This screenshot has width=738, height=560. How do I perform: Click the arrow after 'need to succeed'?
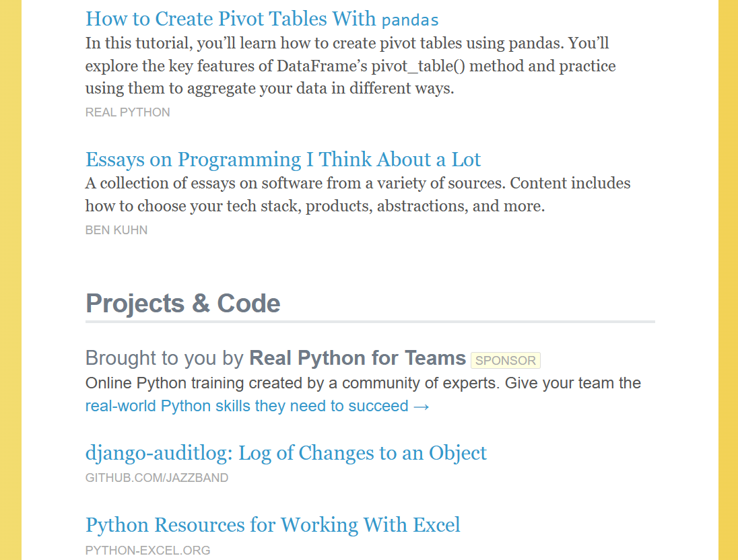click(x=422, y=406)
